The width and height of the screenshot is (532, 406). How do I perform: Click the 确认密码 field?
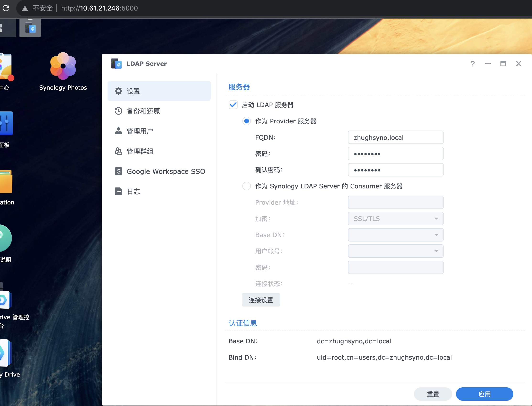[x=396, y=170]
